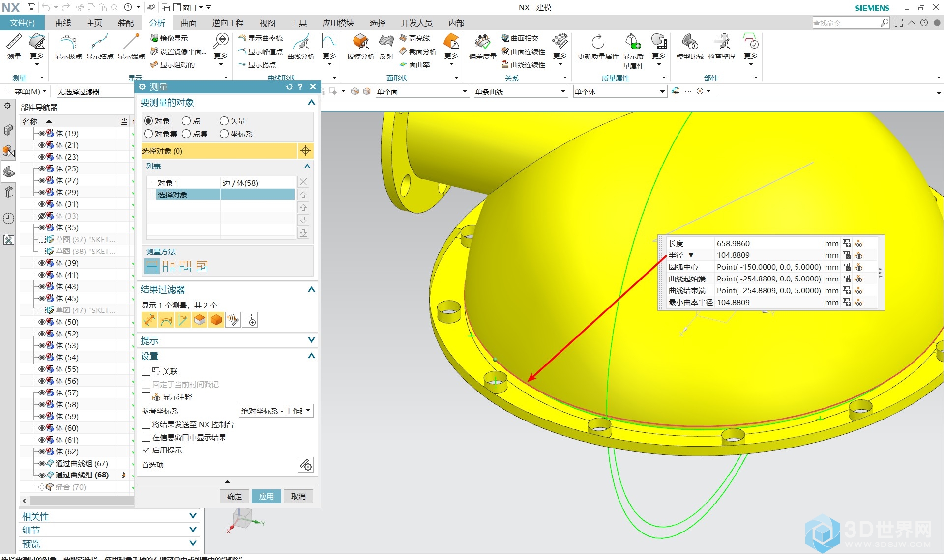
Task: Click the 选择对象 (0) selection bar
Action: (219, 151)
